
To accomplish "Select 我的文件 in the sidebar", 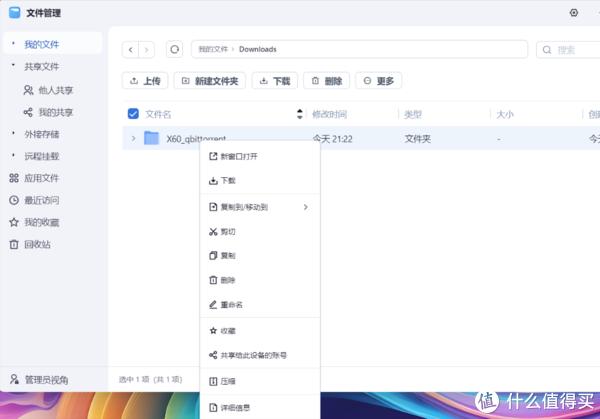I will pos(52,44).
